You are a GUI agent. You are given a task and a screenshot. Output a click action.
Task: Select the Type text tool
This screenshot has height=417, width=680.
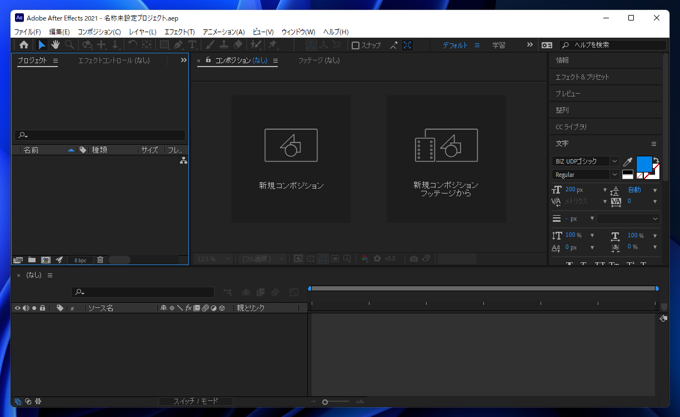tap(192, 45)
